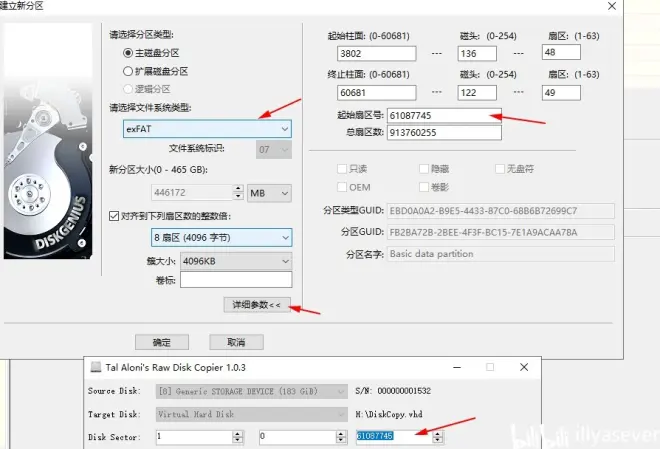
Task: Close the Raw Disk Copier window
Action: click(x=524, y=367)
